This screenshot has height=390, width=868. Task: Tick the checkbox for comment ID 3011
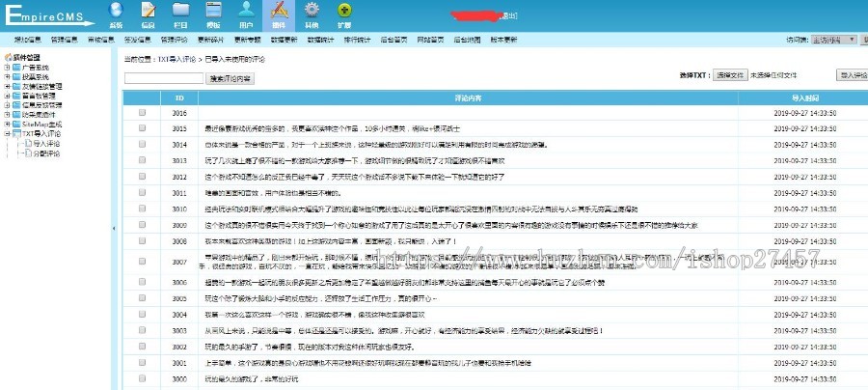coord(143,192)
